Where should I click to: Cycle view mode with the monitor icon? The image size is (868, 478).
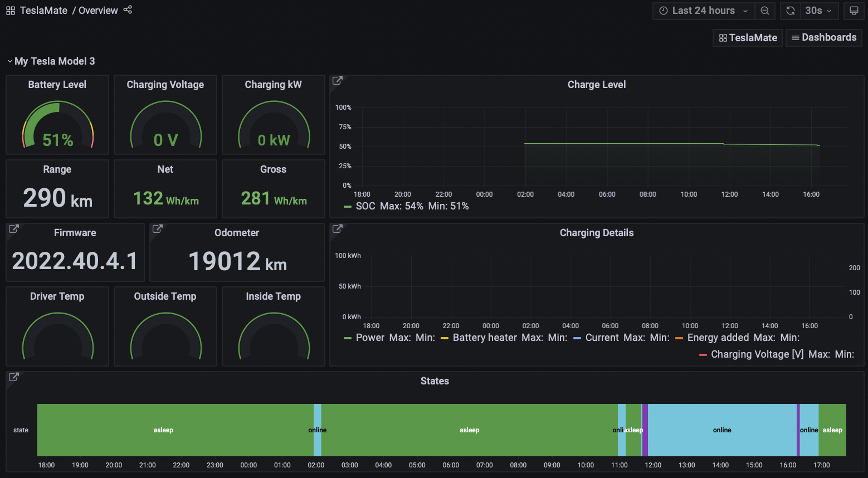click(854, 11)
